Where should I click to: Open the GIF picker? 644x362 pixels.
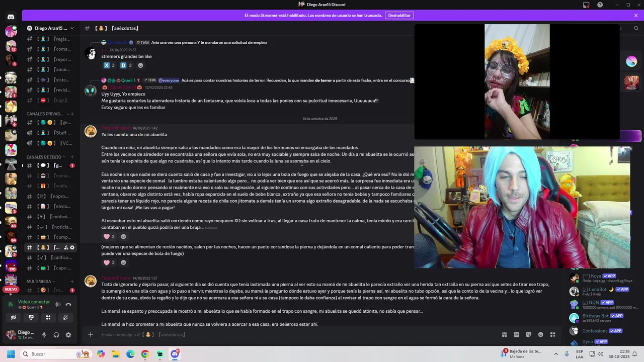click(516, 334)
